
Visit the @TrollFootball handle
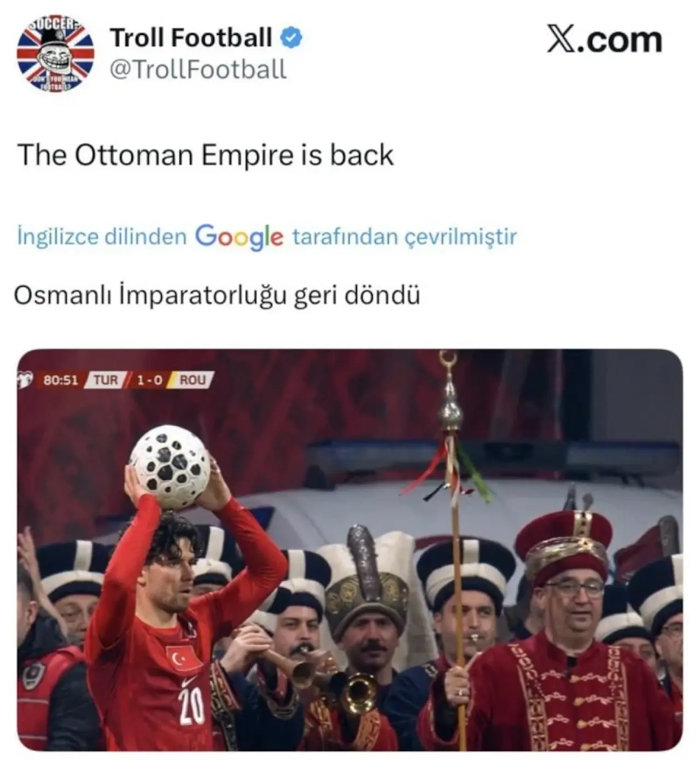pyautogui.click(x=199, y=69)
